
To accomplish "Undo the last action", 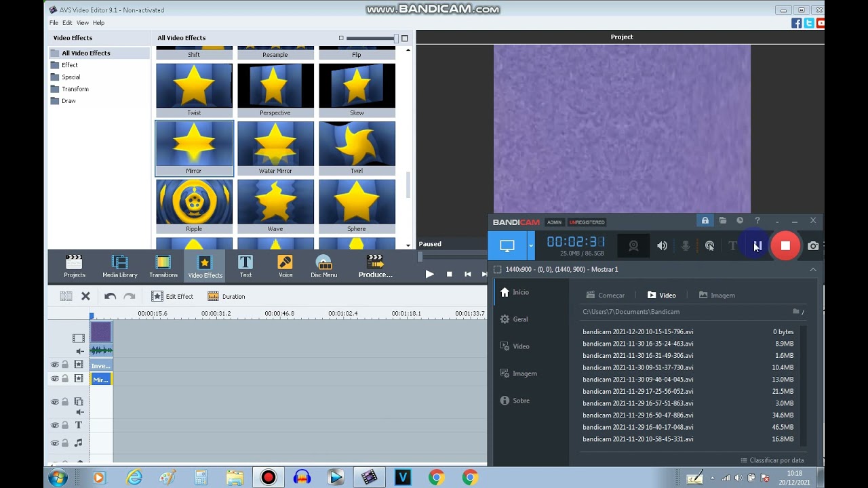I will pyautogui.click(x=110, y=296).
